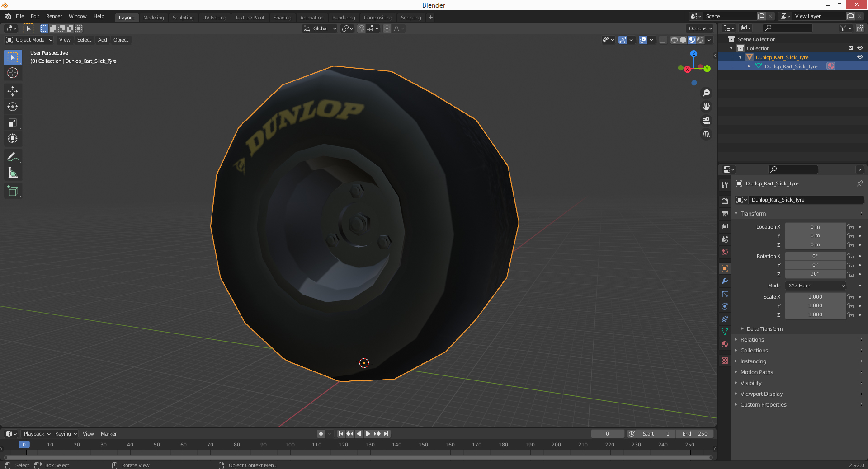
Task: Hide Collection in viewport with eye icon
Action: [860, 48]
